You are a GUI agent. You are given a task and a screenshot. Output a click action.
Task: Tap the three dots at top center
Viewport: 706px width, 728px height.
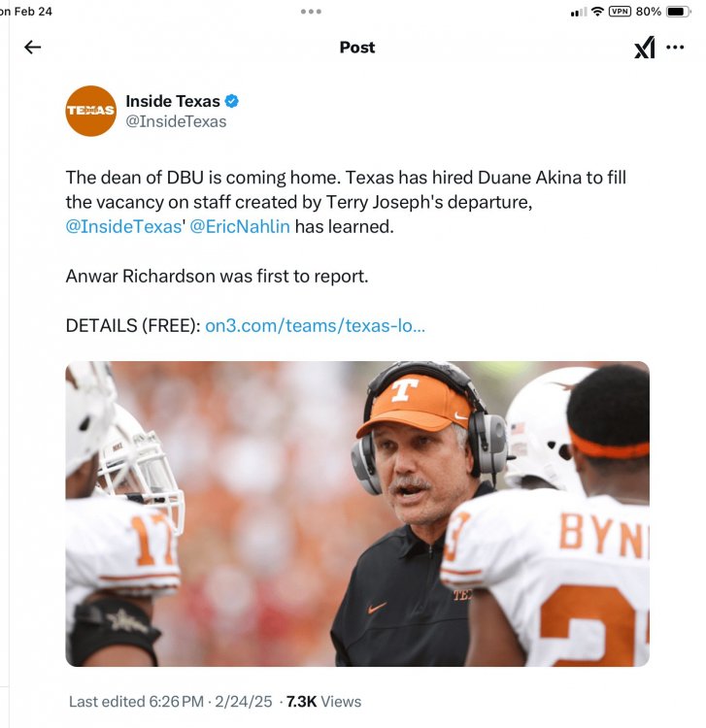coord(311,11)
